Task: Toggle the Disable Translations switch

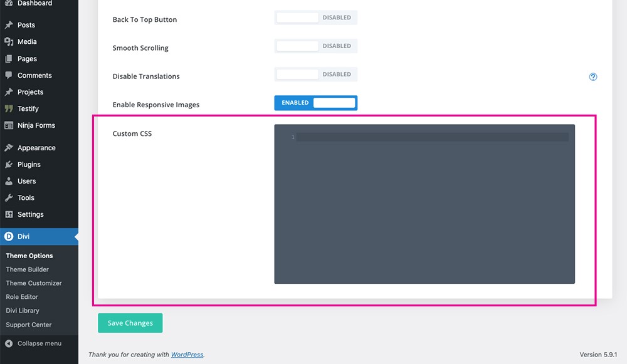Action: point(315,75)
